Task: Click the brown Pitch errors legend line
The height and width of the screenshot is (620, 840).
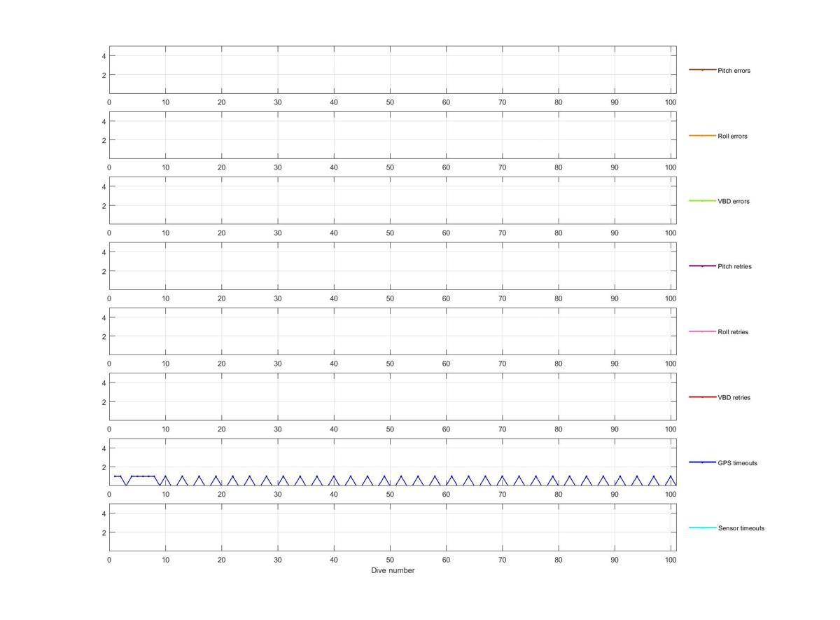Action: coord(702,70)
